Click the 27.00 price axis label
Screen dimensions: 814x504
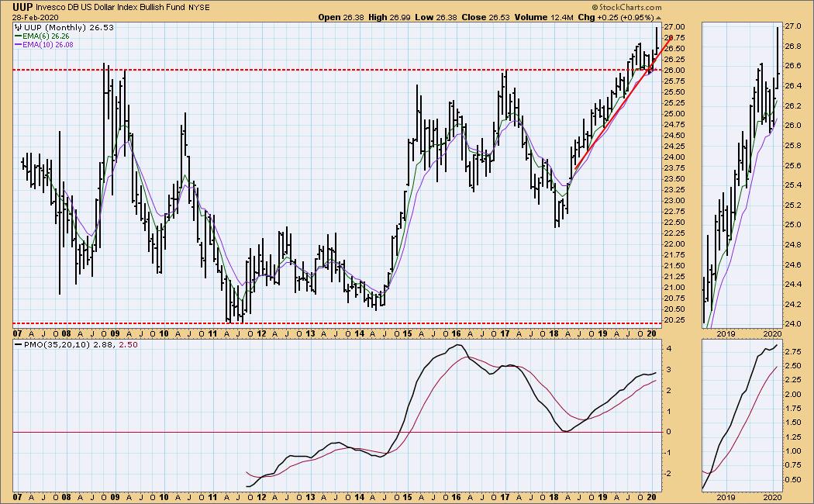pos(674,26)
